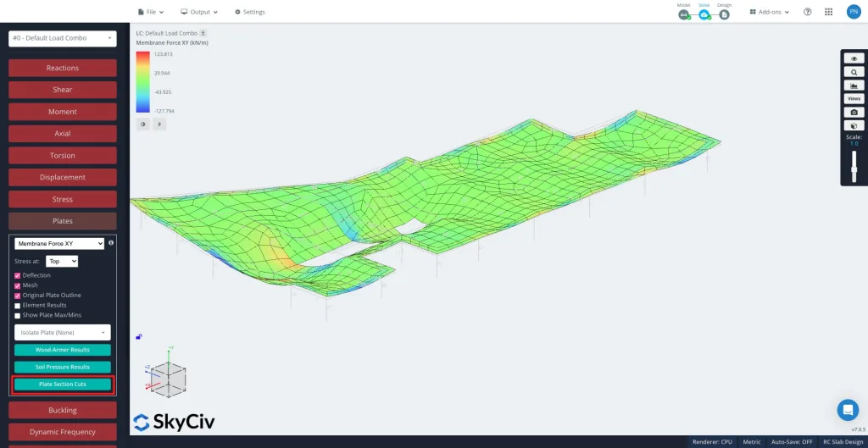Open the Add-ons menu
Viewport: 868px width, 448px height.
point(770,12)
